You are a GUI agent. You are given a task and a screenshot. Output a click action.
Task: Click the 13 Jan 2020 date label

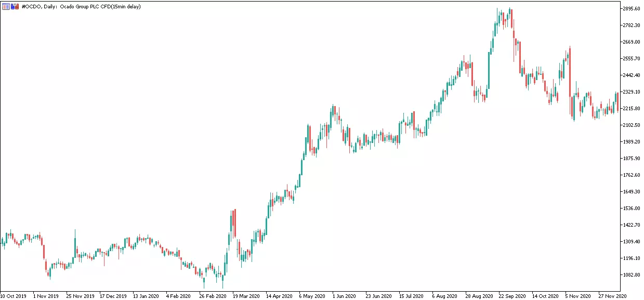pos(146,296)
